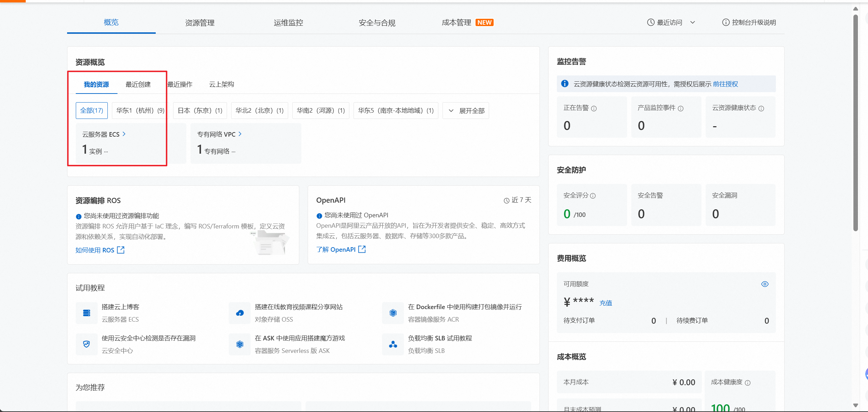The width and height of the screenshot is (868, 412).
Task: Click the 搭建云上博客 server icon
Action: [87, 313]
